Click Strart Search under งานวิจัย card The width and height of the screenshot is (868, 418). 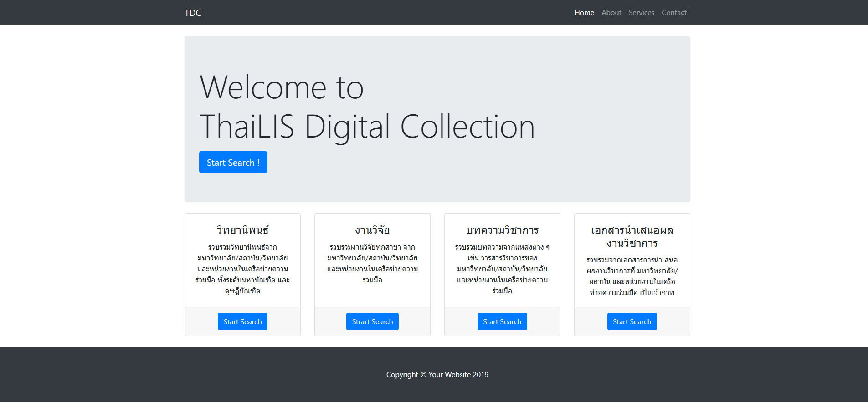coord(372,321)
